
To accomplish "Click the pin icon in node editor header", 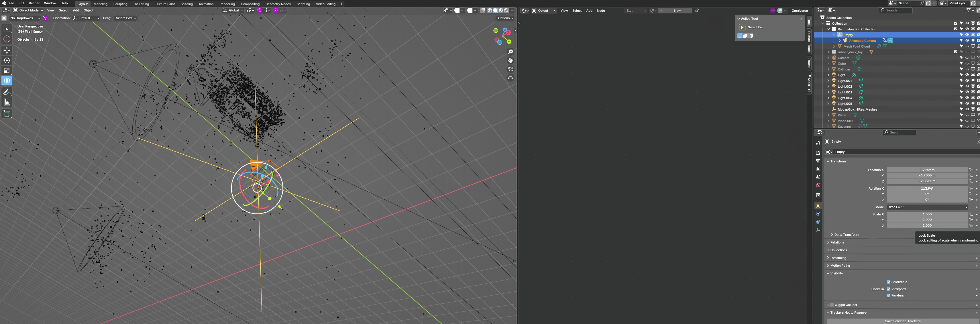I will point(697,11).
